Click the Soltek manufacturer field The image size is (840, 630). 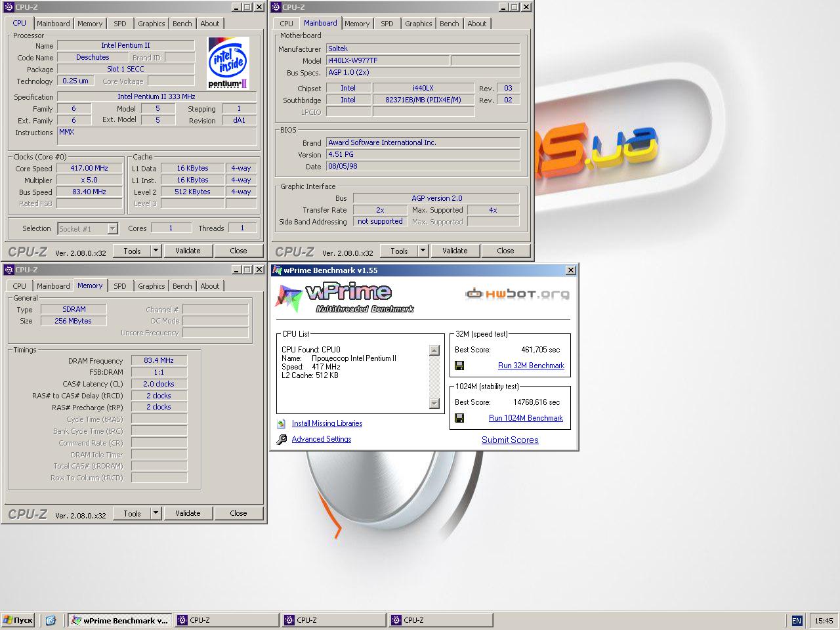pos(423,49)
